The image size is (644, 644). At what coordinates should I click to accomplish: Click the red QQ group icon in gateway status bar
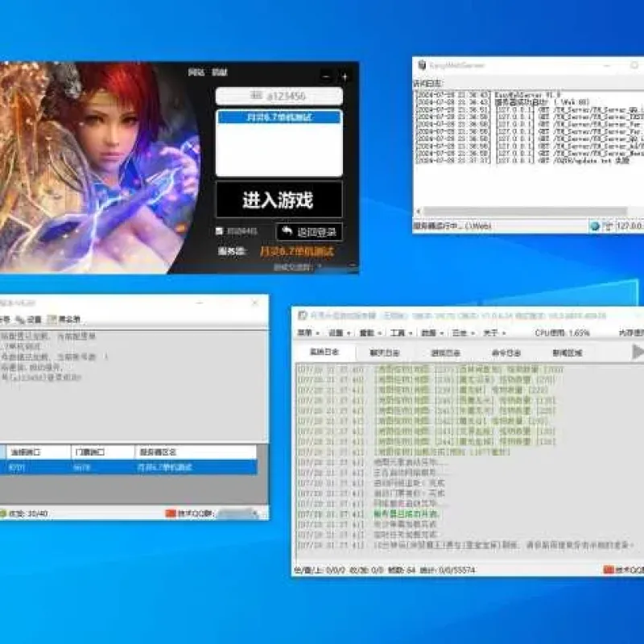pos(171,514)
